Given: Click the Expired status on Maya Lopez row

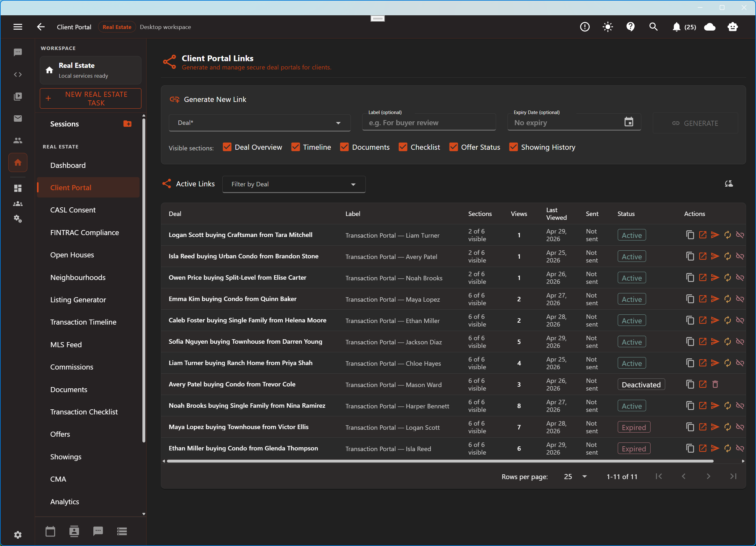Looking at the screenshot, I should coord(634,427).
